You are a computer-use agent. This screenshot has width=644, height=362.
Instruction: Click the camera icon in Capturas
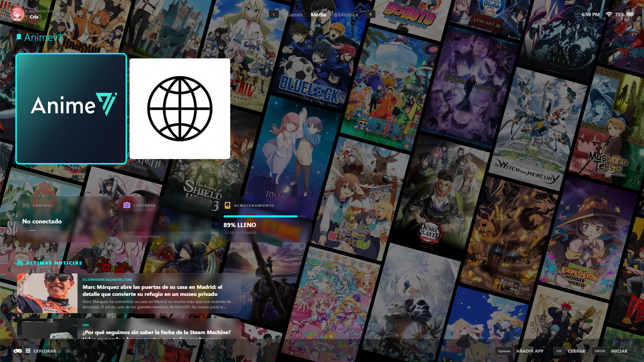pyautogui.click(x=127, y=205)
